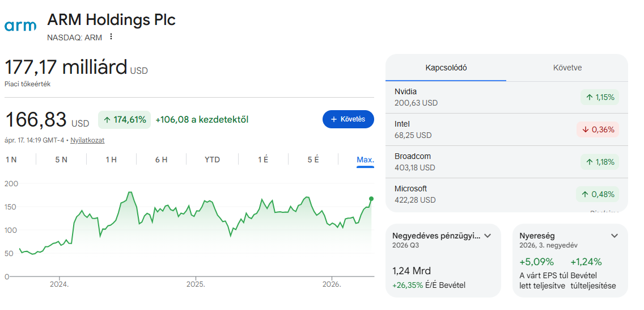Viewport: 644px width, 310px height.
Task: Select the YTD chart range
Action: 212,160
